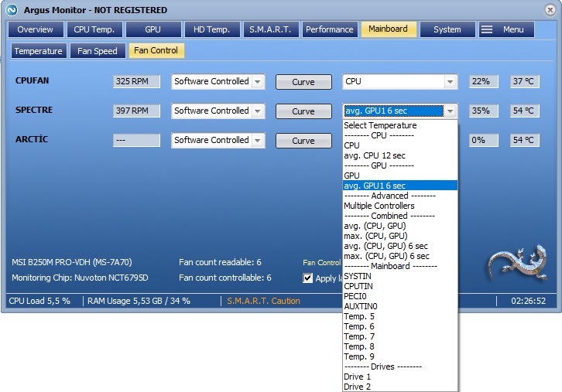This screenshot has width=562, height=392.
Task: Go to the S.M.A.R.T. tab
Action: click(271, 29)
